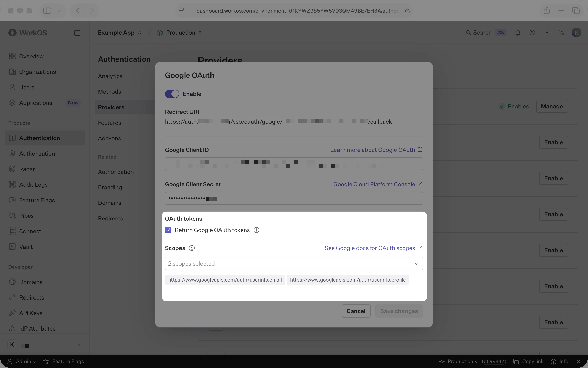Go to Add-ons under Authentication

pyautogui.click(x=109, y=138)
